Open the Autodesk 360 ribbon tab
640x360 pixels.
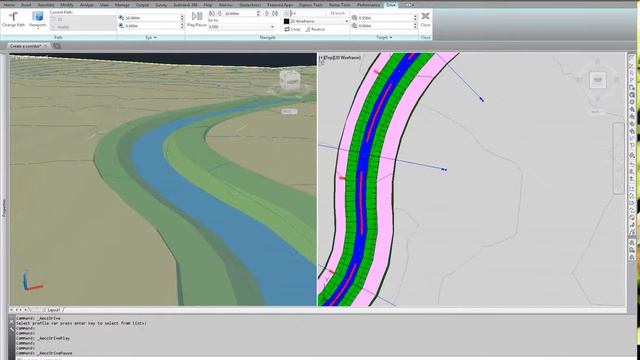[185, 5]
